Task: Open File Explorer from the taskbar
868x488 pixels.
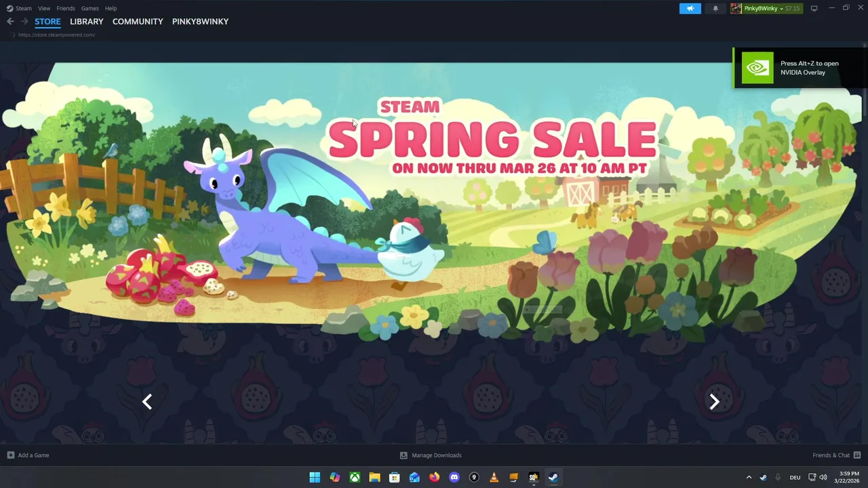Action: (374, 477)
